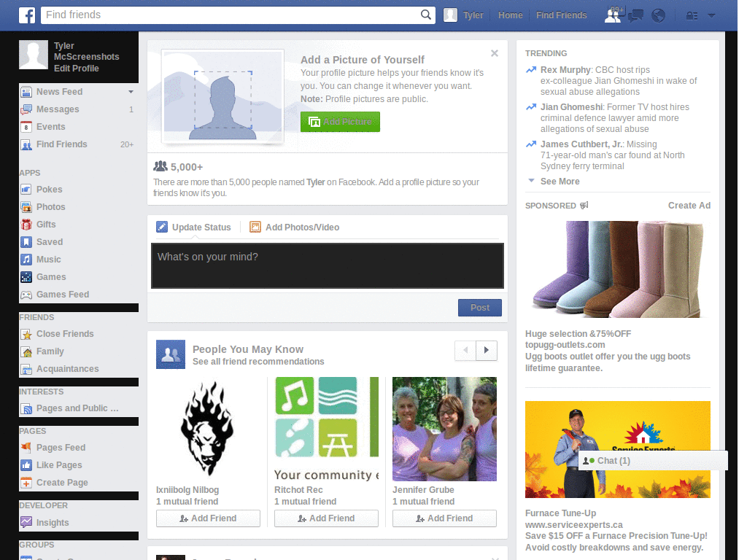This screenshot has width=747, height=560.
Task: Click the Acquaintances list icon
Action: (x=26, y=369)
